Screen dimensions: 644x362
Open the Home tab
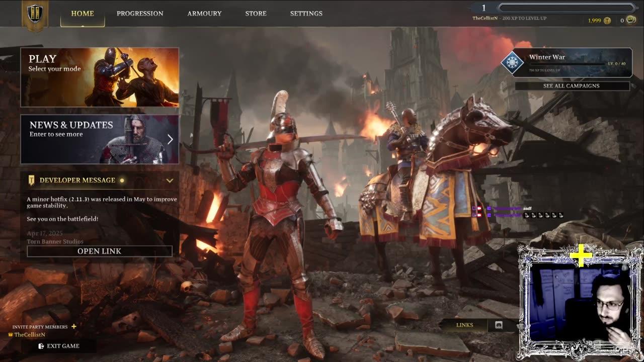(83, 14)
